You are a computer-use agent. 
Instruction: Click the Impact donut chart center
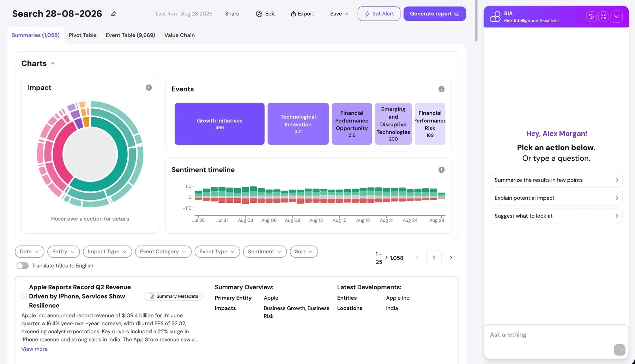(x=90, y=154)
